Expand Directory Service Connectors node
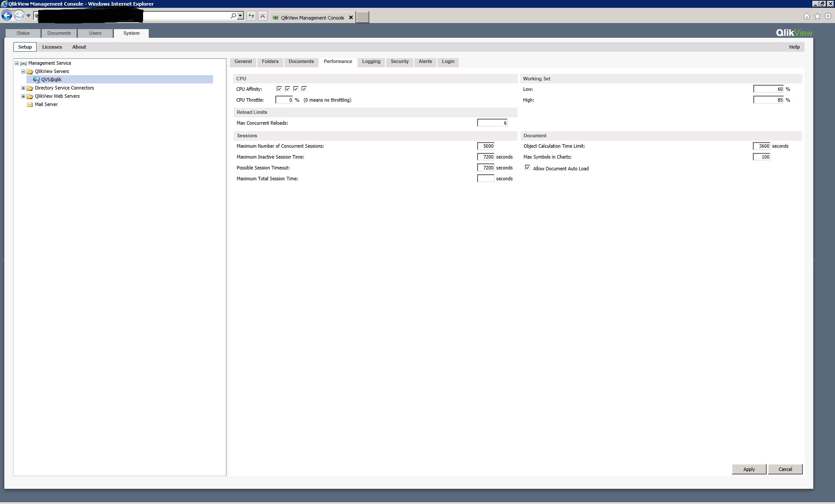 click(x=23, y=88)
